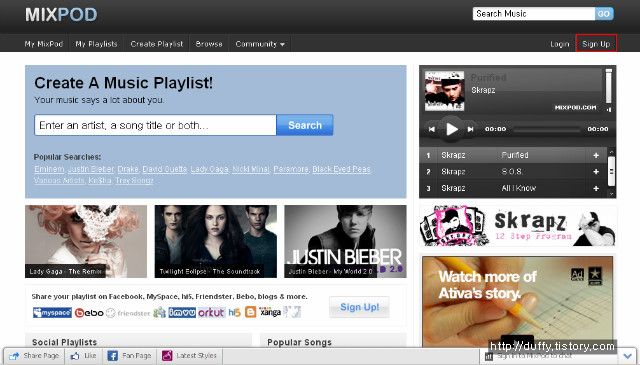Click the Justin Bieber popular search link
This screenshot has height=365, width=640.
[91, 169]
